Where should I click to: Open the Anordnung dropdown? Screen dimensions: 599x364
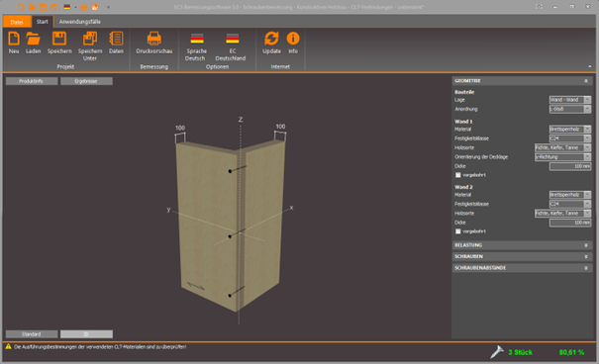[x=570, y=109]
